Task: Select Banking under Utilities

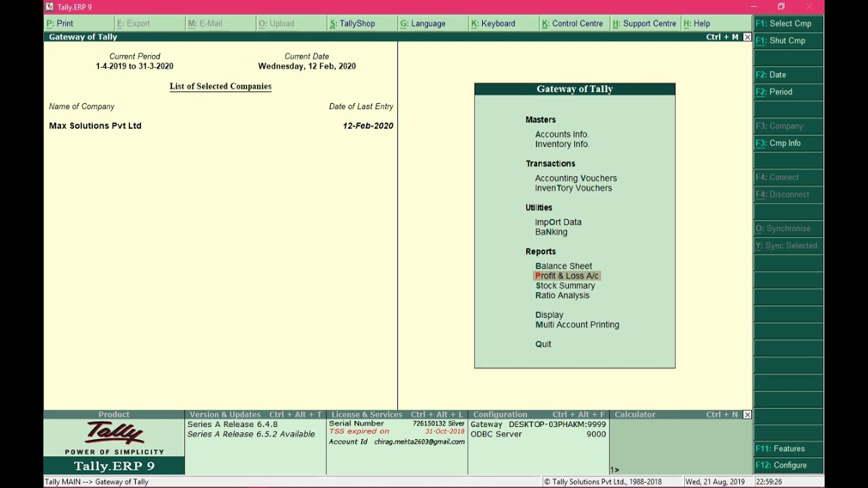Action: (551, 232)
